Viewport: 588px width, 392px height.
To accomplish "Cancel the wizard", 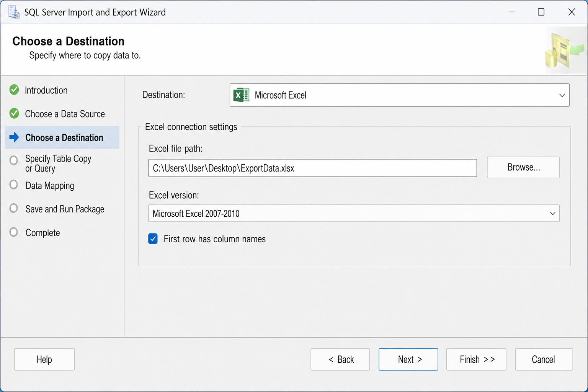I will click(x=544, y=359).
